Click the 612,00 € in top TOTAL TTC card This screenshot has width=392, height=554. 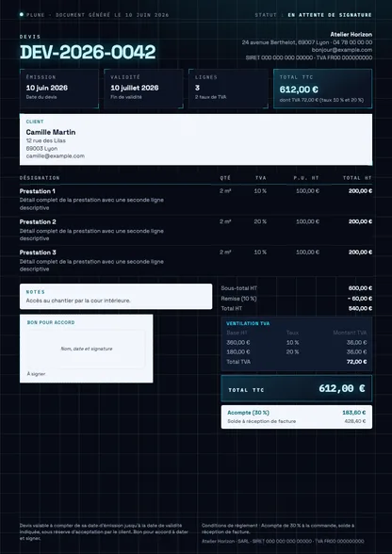[x=299, y=90]
